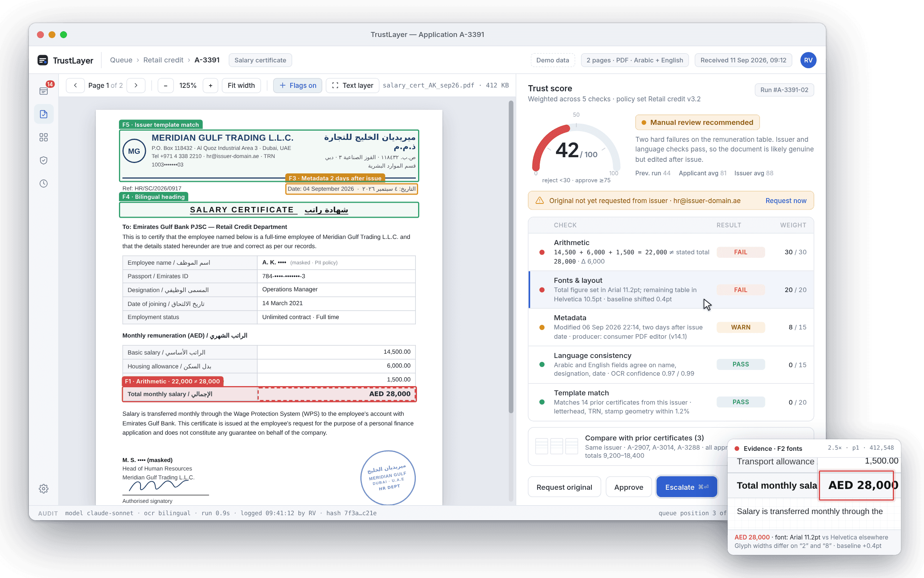This screenshot has height=578, width=924.
Task: Click Ref HR/SC/2026/0917 text
Action: pos(152,188)
